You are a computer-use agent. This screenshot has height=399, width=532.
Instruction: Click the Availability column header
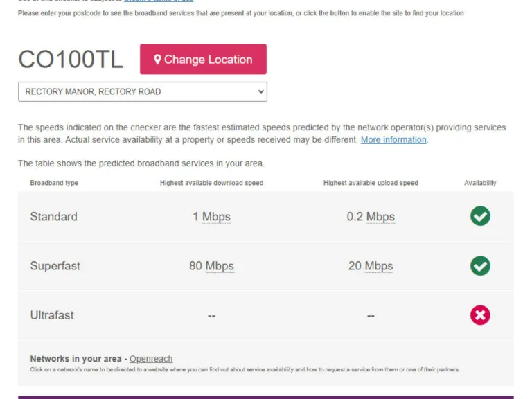480,183
